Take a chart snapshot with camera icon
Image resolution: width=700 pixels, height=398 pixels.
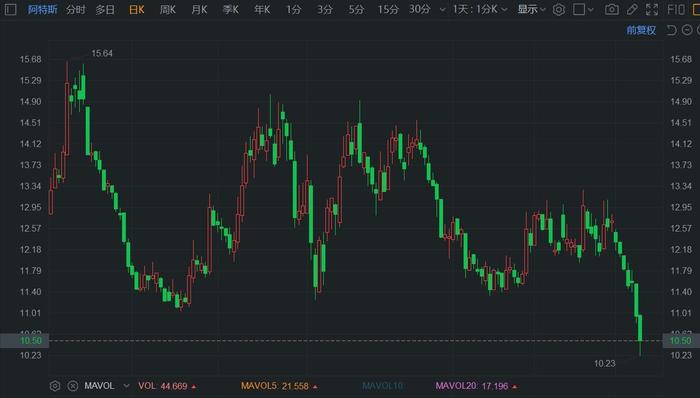[612, 9]
